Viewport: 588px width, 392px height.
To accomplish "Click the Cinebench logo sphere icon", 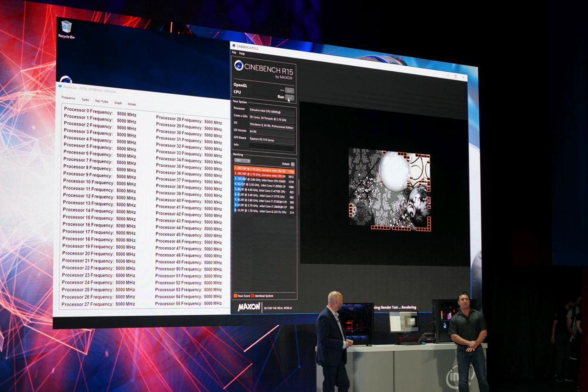I will (x=239, y=66).
